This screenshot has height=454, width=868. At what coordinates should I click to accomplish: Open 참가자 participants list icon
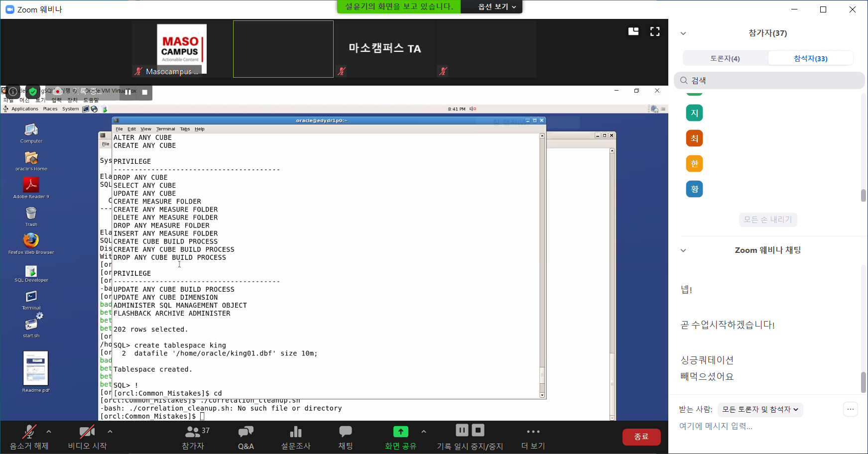coord(193,432)
